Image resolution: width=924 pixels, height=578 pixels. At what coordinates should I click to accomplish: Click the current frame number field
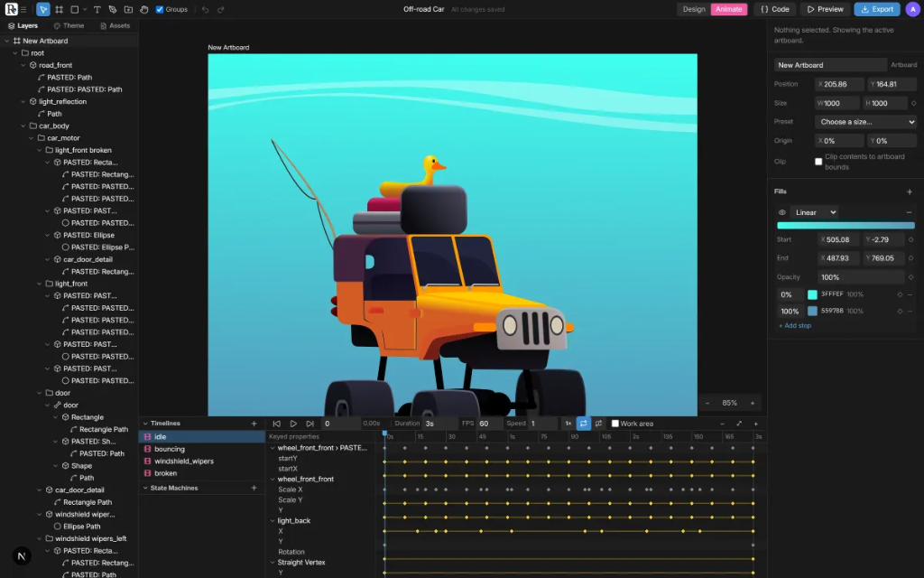(x=340, y=424)
